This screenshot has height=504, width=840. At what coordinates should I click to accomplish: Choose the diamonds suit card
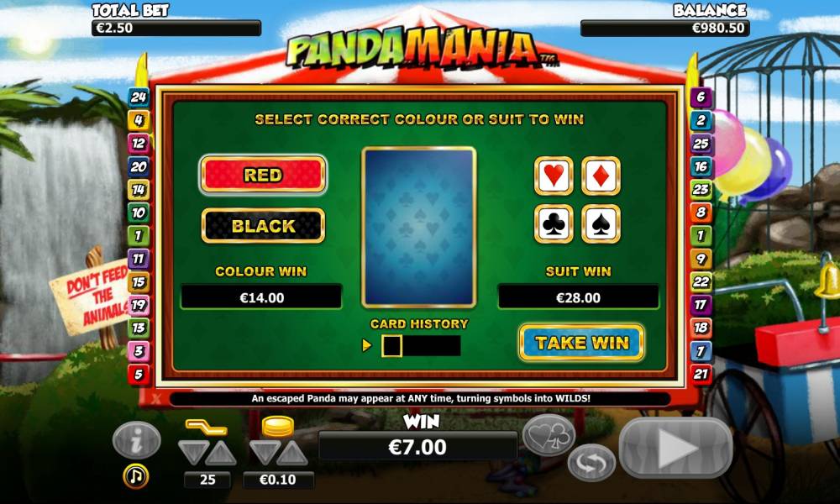pos(601,176)
